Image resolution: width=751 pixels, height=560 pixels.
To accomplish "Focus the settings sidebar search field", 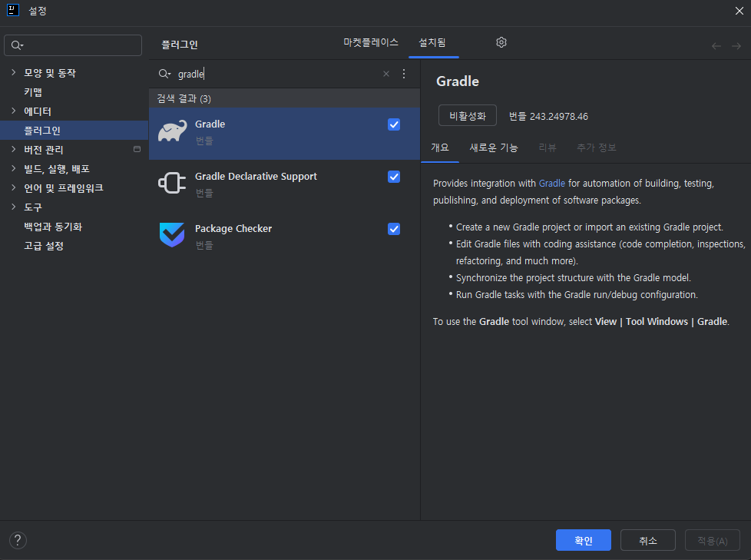I will pyautogui.click(x=73, y=45).
